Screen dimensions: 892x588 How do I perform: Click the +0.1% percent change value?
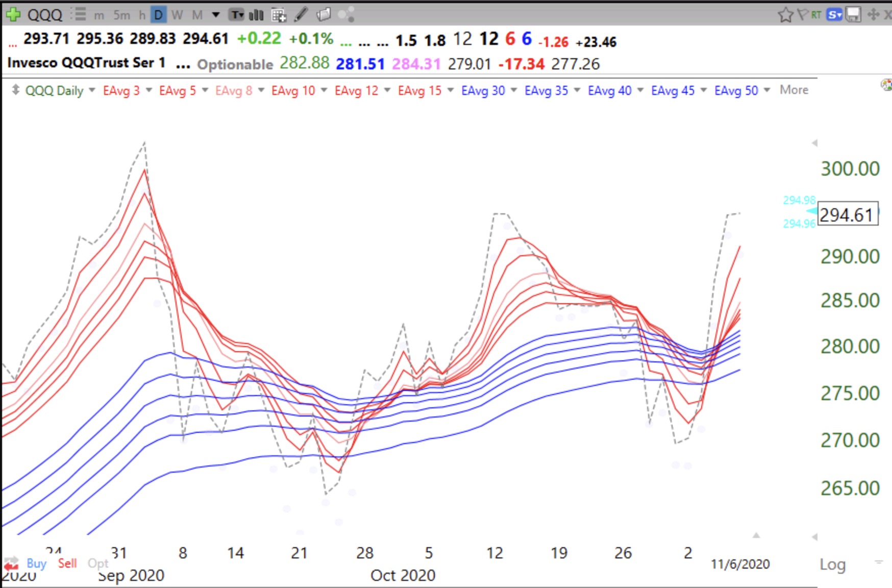pos(311,38)
